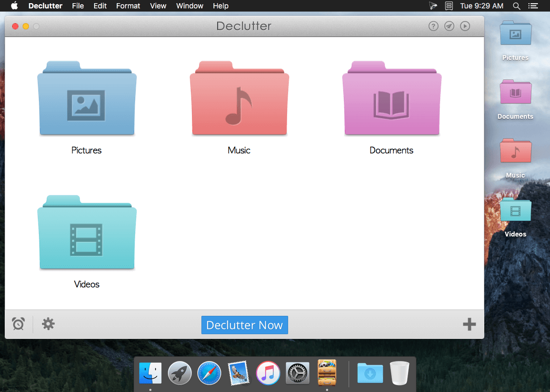The width and height of the screenshot is (550, 392).
Task: Select the red Music folder in Declutter
Action: click(x=239, y=98)
